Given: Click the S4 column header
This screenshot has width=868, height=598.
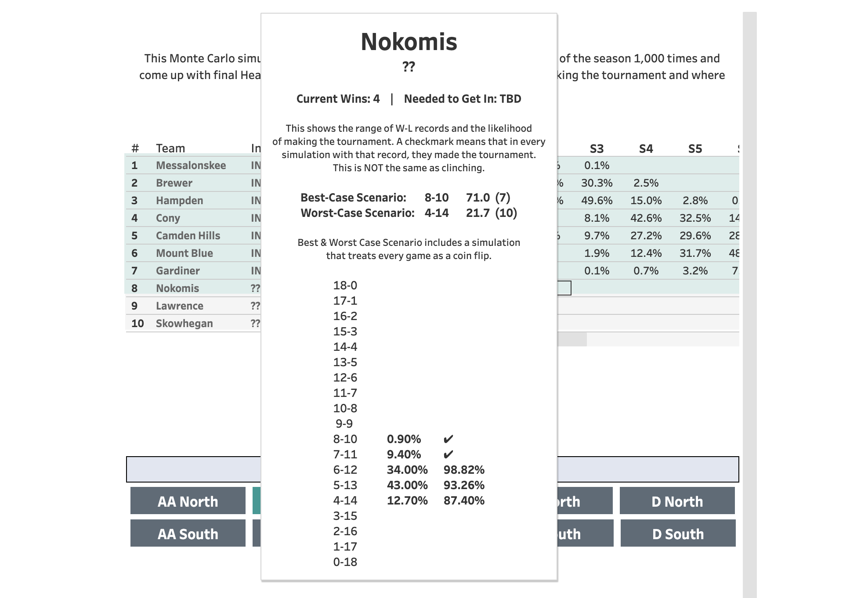Looking at the screenshot, I should coord(646,149).
